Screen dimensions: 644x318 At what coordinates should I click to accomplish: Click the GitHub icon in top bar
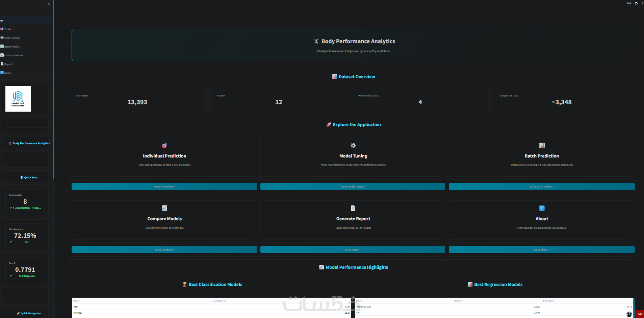(636, 3)
